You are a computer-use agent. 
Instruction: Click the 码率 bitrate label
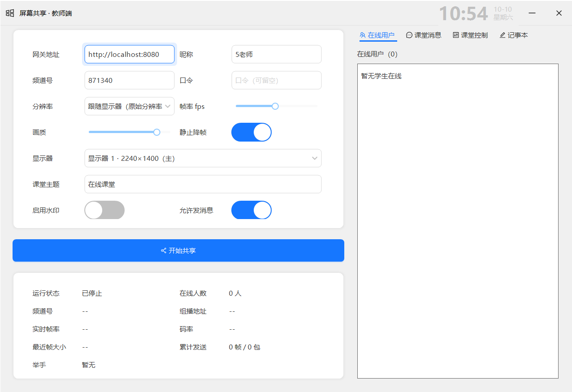(186, 329)
